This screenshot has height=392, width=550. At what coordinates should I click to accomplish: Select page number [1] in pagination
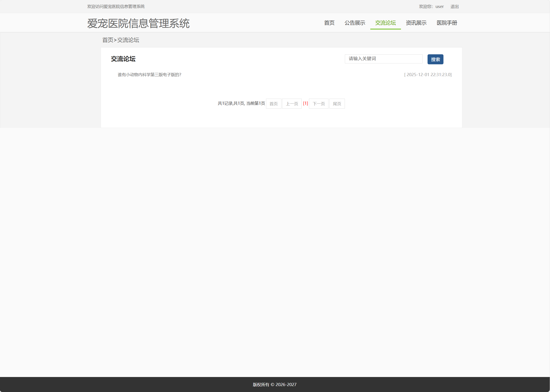pos(306,104)
